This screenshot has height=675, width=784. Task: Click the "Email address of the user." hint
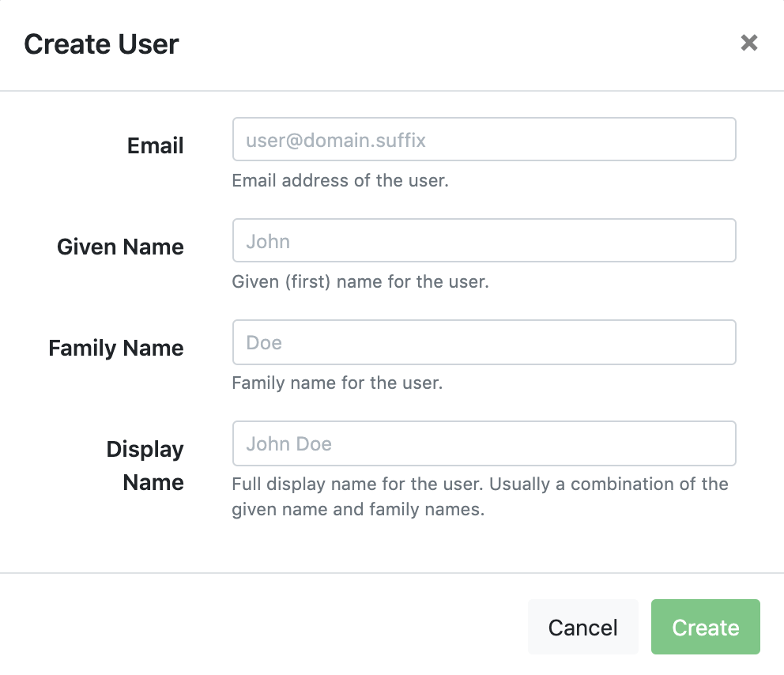click(x=340, y=180)
